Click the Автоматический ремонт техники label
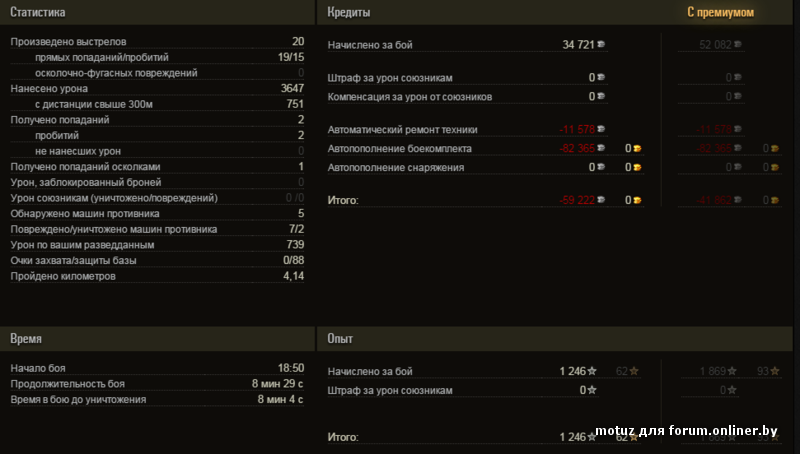 click(x=403, y=130)
